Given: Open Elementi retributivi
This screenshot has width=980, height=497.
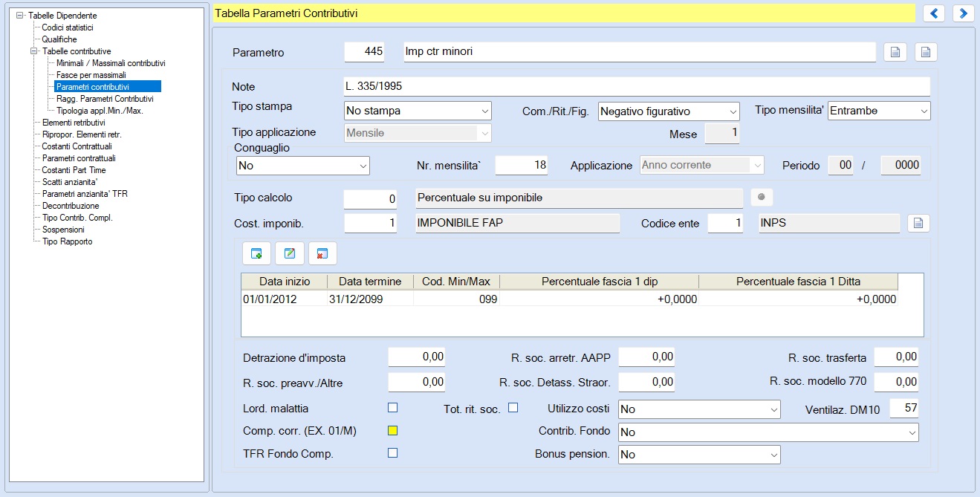Looking at the screenshot, I should pyautogui.click(x=74, y=123).
